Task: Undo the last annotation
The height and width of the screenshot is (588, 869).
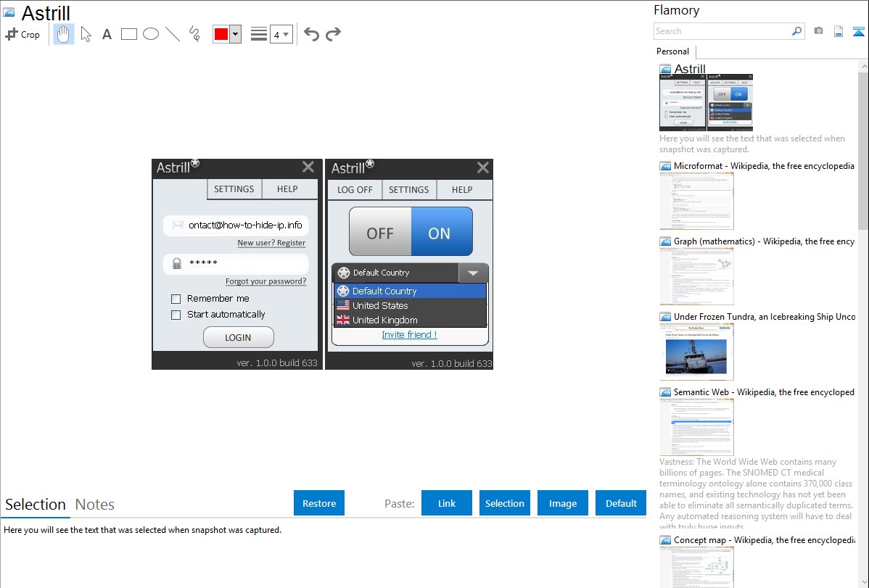Action: (311, 34)
